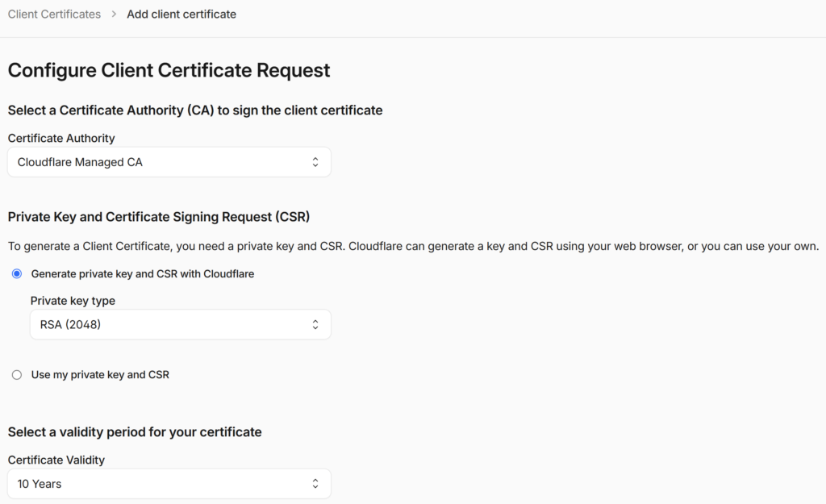Click the Private key type field label
The width and height of the screenshot is (826, 504).
point(73,301)
